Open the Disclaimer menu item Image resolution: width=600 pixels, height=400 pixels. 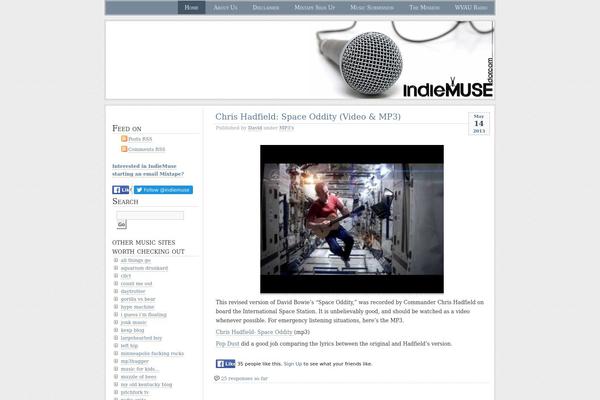click(x=266, y=7)
